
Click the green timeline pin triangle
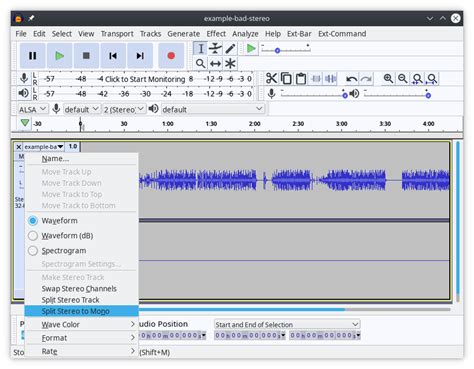click(x=25, y=123)
